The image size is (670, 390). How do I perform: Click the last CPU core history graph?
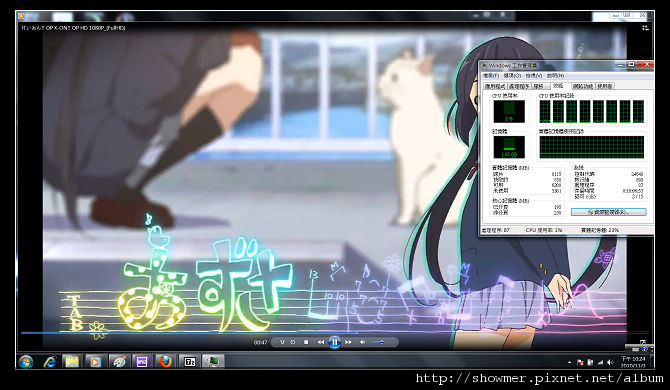(x=638, y=112)
